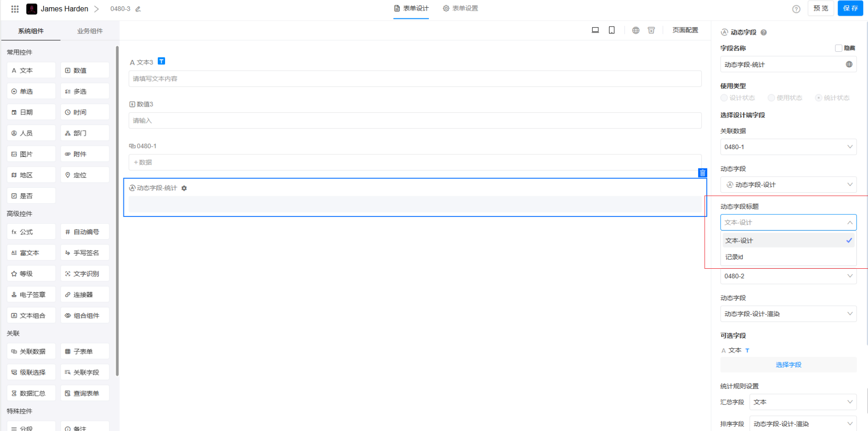The width and height of the screenshot is (868, 431).
Task: Click the app grid launcher icon
Action: (15, 9)
